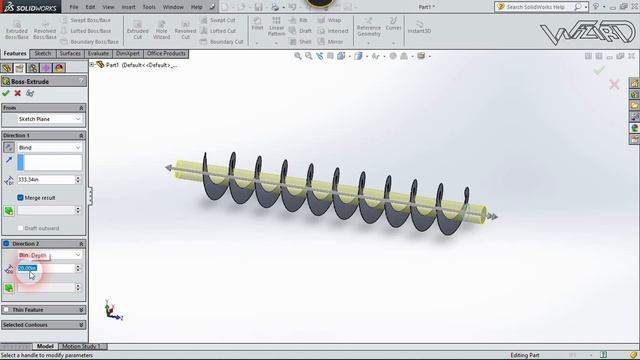Screen dimensions: 640x360
Task: Open the Insert menu
Action: pyautogui.click(x=128, y=7)
